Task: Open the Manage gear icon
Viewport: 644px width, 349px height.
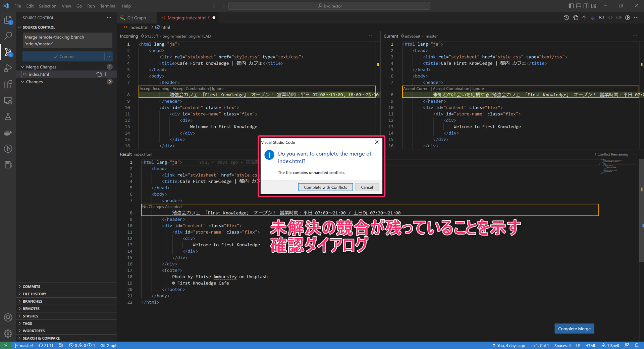Action: (x=8, y=334)
